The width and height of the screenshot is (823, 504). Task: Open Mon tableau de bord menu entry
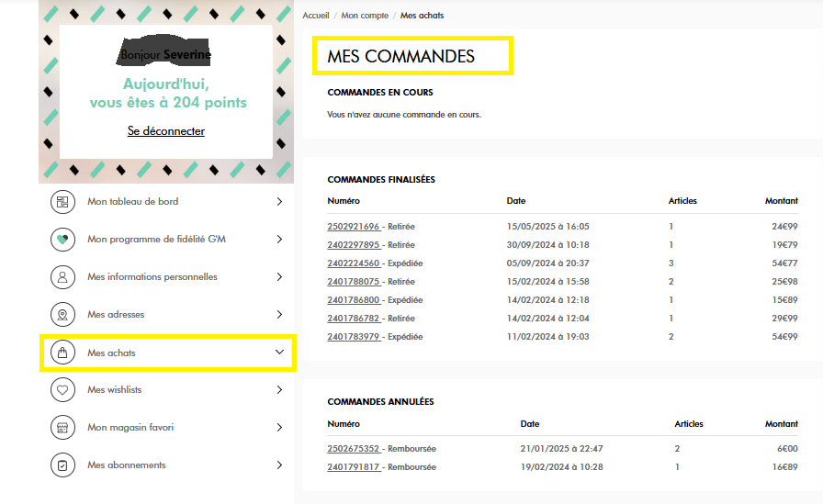[x=133, y=201]
